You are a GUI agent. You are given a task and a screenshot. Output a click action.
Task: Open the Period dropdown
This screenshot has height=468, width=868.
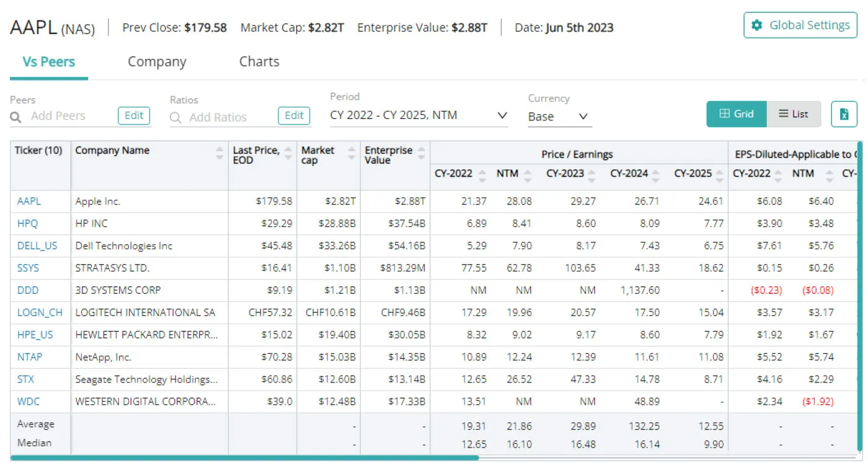(419, 115)
